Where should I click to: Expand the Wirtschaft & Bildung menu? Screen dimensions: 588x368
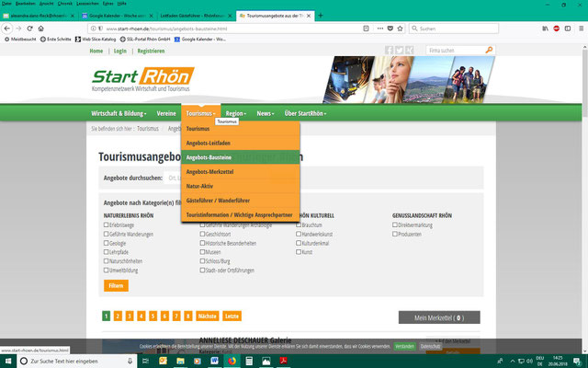[x=119, y=113]
